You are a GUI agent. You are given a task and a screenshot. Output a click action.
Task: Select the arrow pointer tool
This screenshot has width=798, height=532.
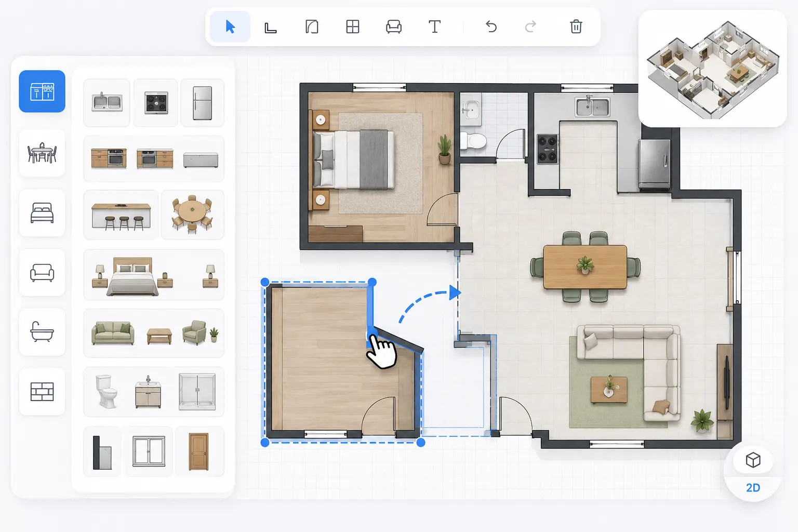click(230, 26)
